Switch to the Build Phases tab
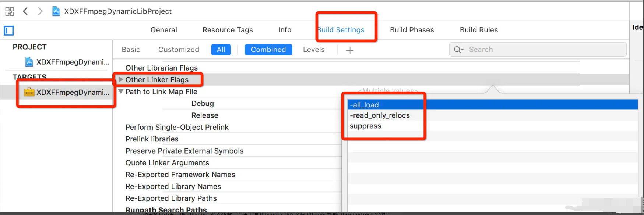Viewport: 644px width, 215px height. tap(412, 30)
